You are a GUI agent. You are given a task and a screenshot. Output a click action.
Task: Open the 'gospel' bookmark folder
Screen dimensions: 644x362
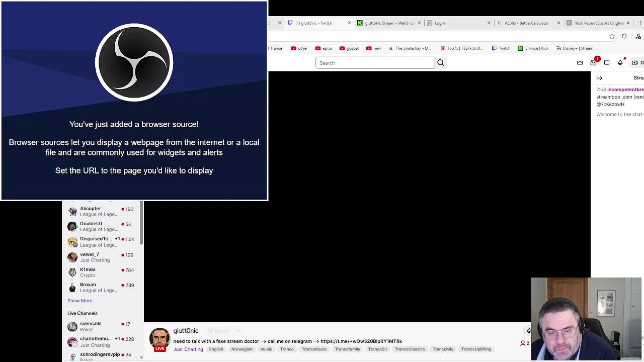[349, 48]
